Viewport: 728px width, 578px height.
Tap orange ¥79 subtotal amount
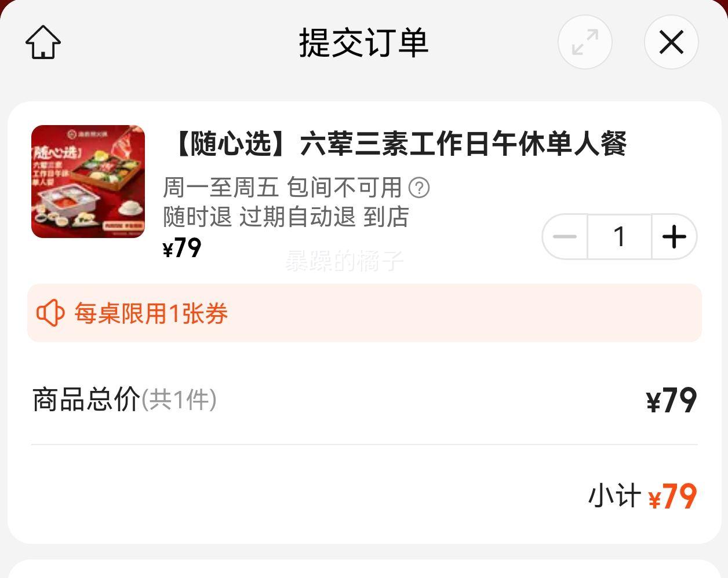click(x=672, y=497)
